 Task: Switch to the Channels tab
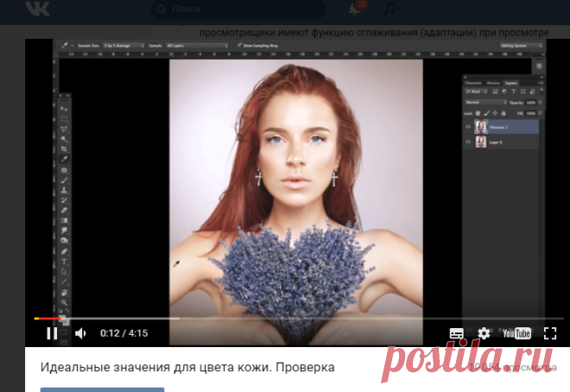click(x=473, y=83)
